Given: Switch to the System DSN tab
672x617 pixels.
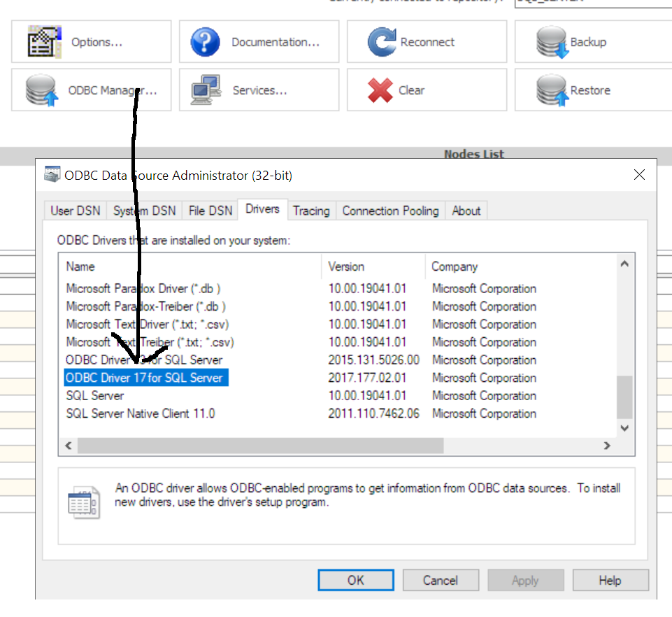Looking at the screenshot, I should (145, 211).
